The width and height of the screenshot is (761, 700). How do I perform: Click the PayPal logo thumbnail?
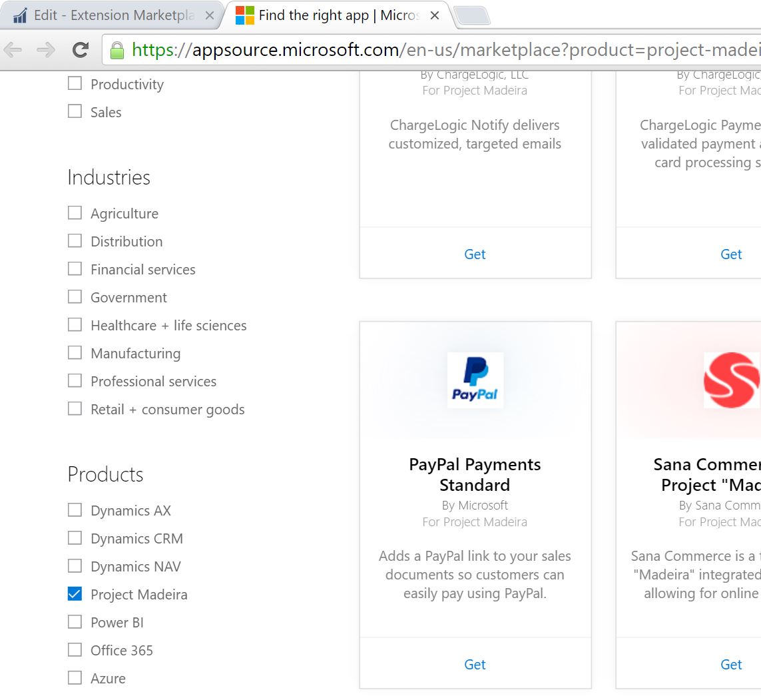pos(475,380)
